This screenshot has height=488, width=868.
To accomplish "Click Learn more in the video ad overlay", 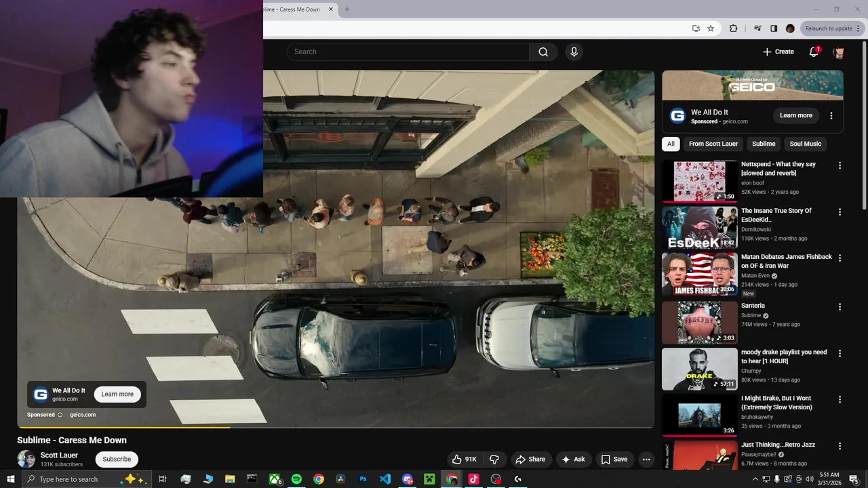I will [x=117, y=394].
